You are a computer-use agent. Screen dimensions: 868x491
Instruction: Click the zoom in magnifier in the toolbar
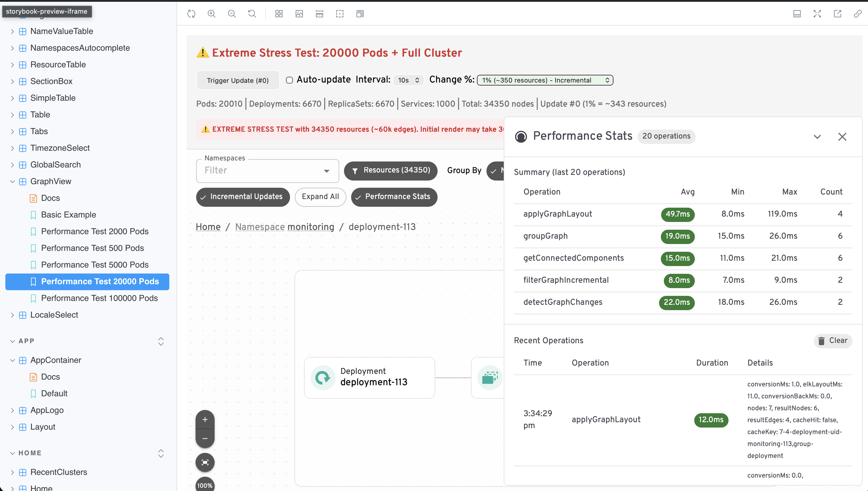(212, 14)
